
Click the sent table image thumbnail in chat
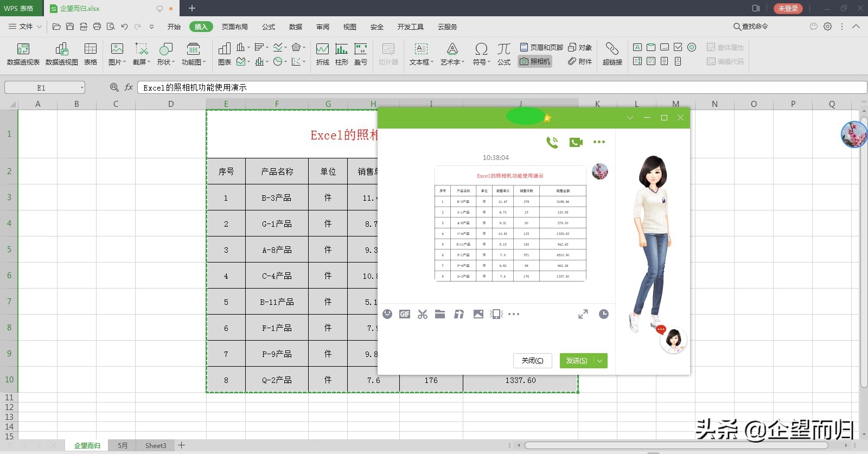(510, 223)
